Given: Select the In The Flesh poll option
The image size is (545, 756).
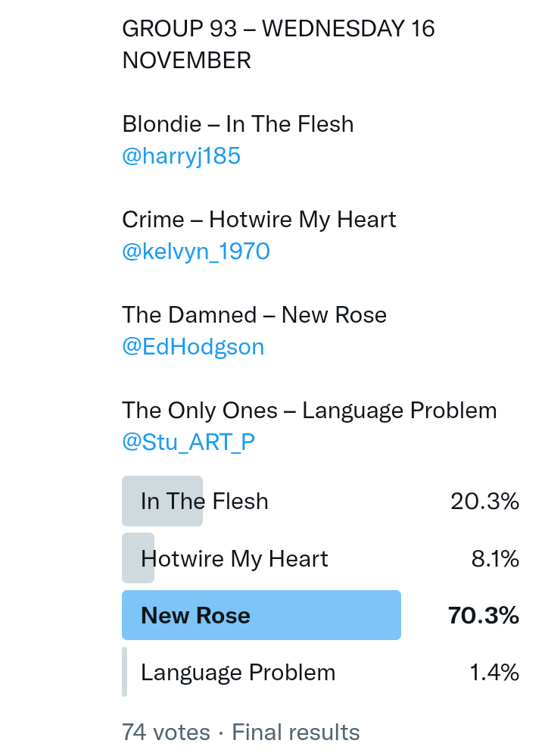Looking at the screenshot, I should 204,501.
